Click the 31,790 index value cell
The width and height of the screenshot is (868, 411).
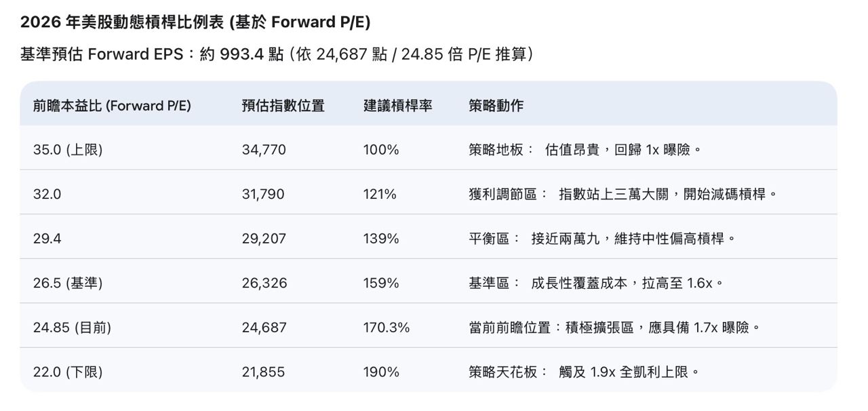[263, 195]
